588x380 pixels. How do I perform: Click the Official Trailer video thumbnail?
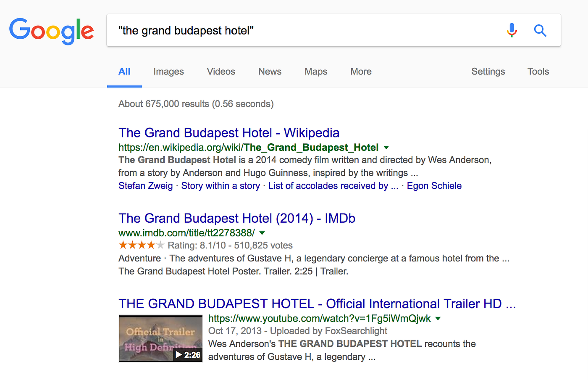click(x=160, y=339)
